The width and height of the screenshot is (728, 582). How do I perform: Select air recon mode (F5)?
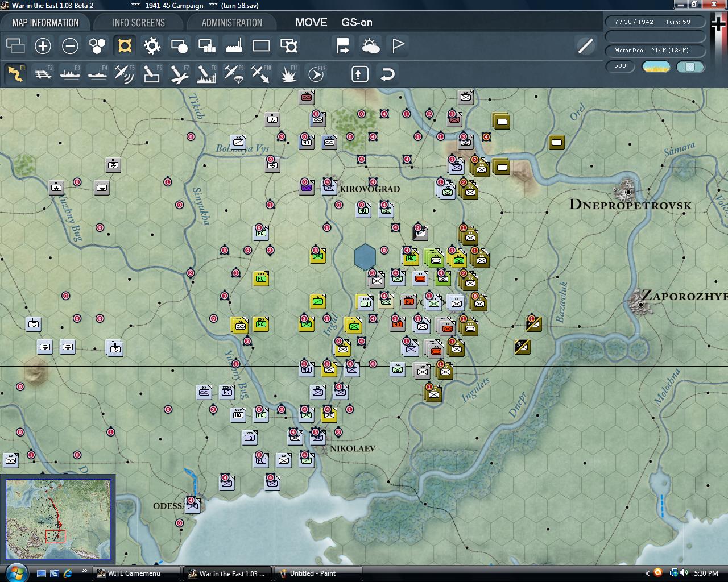tap(125, 74)
